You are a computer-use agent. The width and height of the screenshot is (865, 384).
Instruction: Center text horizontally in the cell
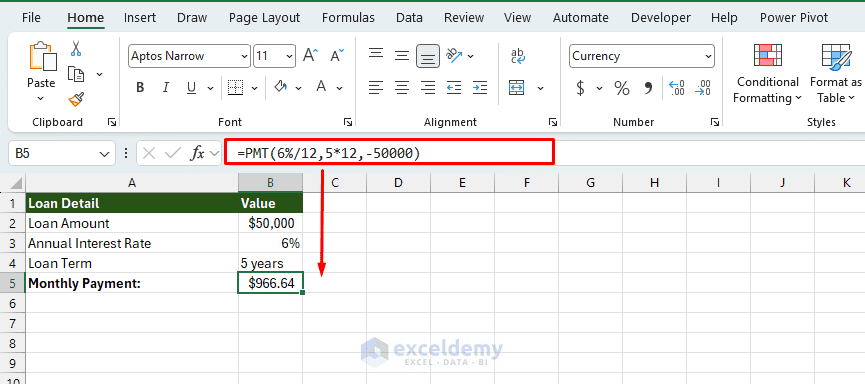coord(402,87)
